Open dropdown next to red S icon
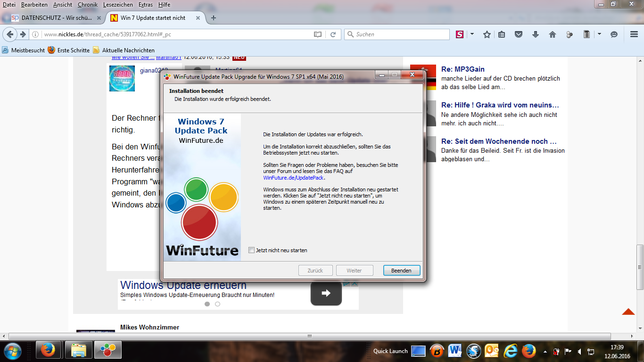Image resolution: width=644 pixels, height=362 pixels. (x=472, y=34)
